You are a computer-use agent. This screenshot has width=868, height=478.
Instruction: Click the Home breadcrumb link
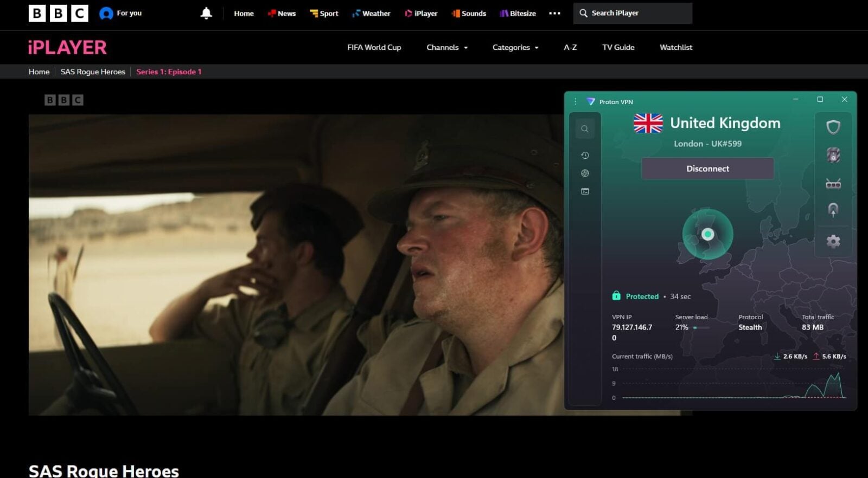point(39,72)
